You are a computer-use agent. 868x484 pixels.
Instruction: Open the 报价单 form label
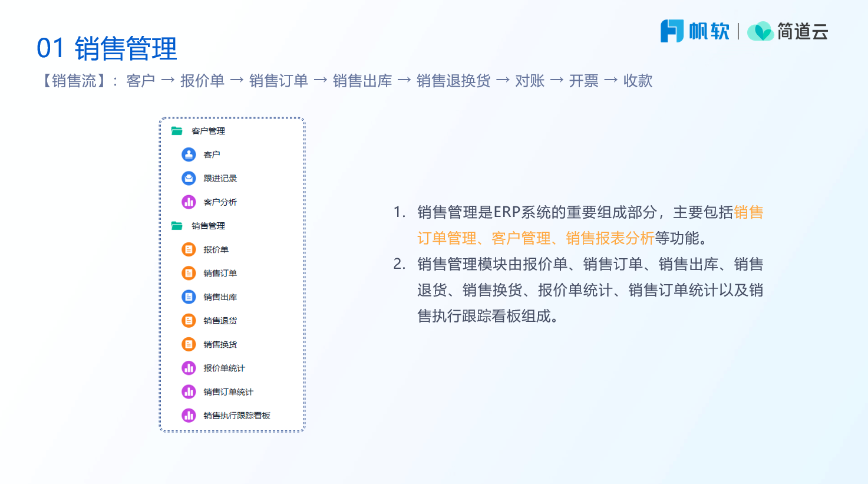click(x=216, y=249)
